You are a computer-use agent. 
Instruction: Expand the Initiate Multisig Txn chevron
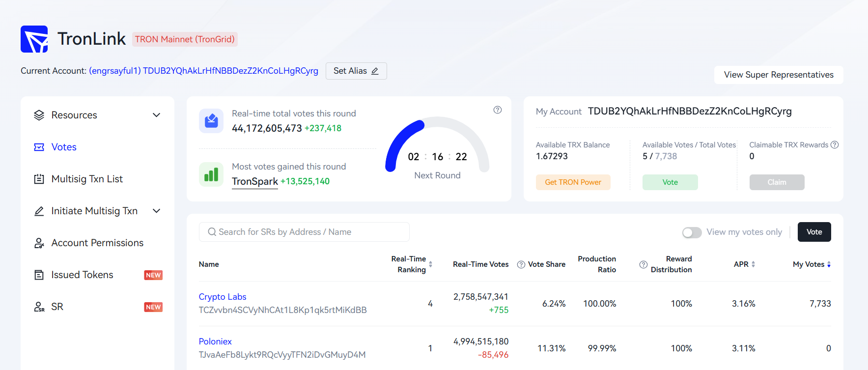[157, 211]
